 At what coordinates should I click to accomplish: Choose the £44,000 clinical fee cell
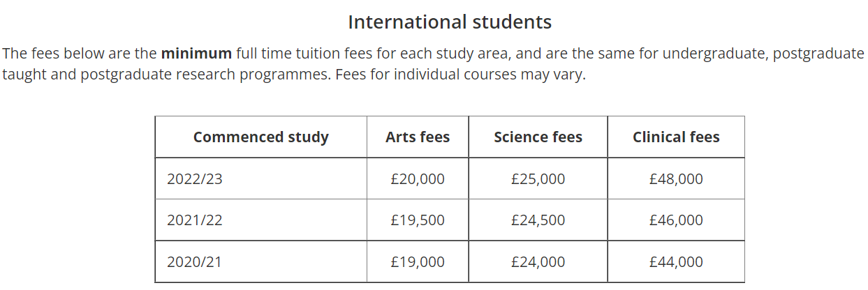tap(676, 262)
